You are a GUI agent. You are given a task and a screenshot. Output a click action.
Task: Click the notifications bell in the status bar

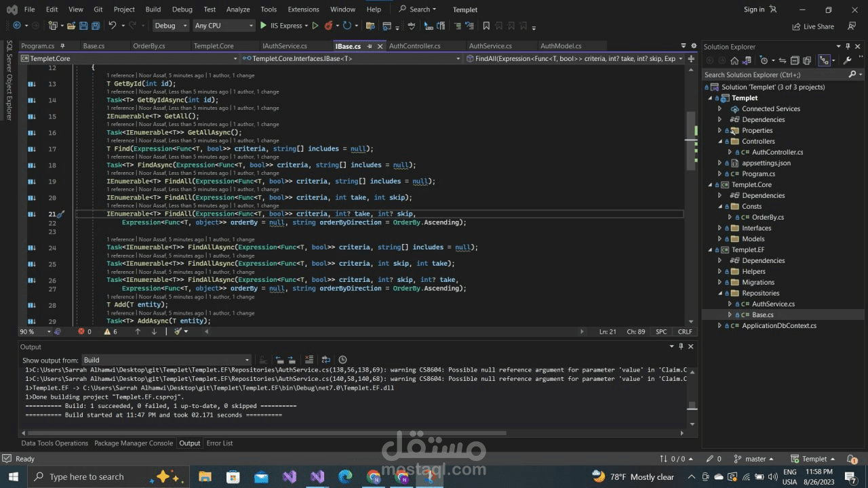point(851,459)
